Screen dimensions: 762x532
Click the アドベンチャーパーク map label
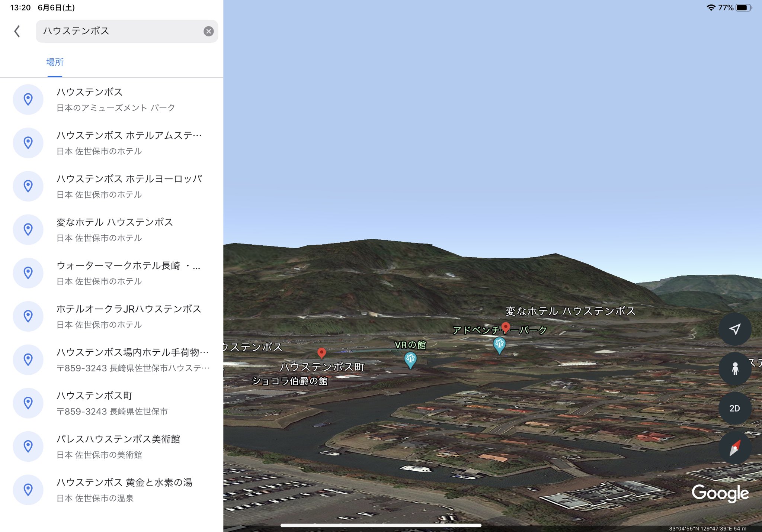coord(499,330)
